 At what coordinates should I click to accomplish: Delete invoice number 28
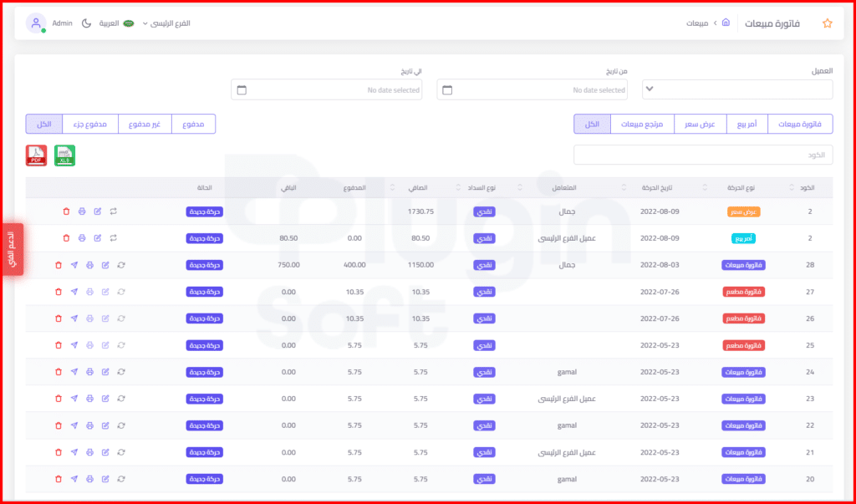[59, 265]
